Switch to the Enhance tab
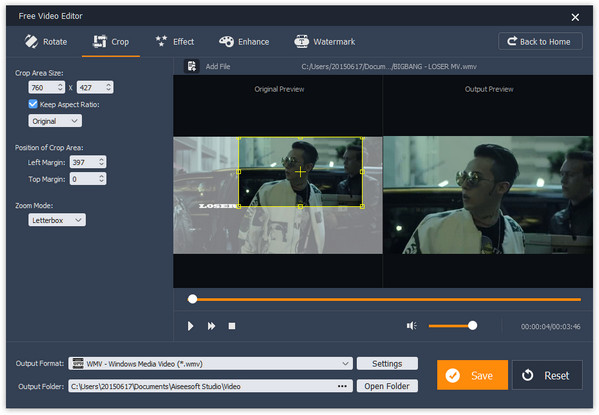Viewport: 599px width, 415px height. point(244,42)
